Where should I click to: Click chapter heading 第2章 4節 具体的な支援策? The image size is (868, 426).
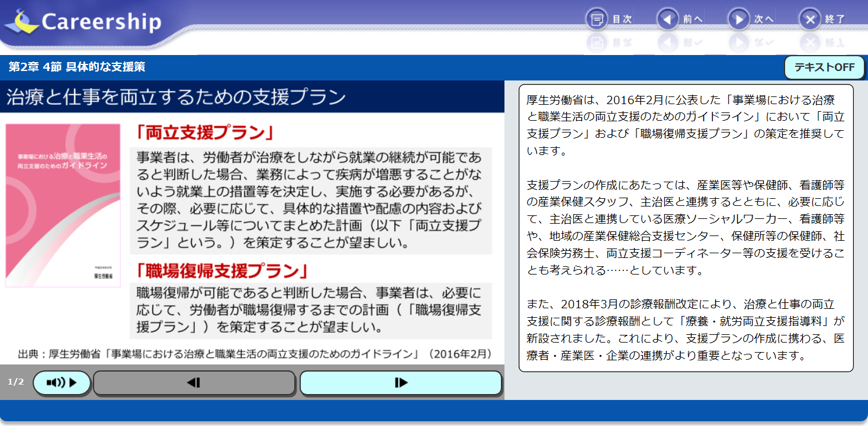77,67
